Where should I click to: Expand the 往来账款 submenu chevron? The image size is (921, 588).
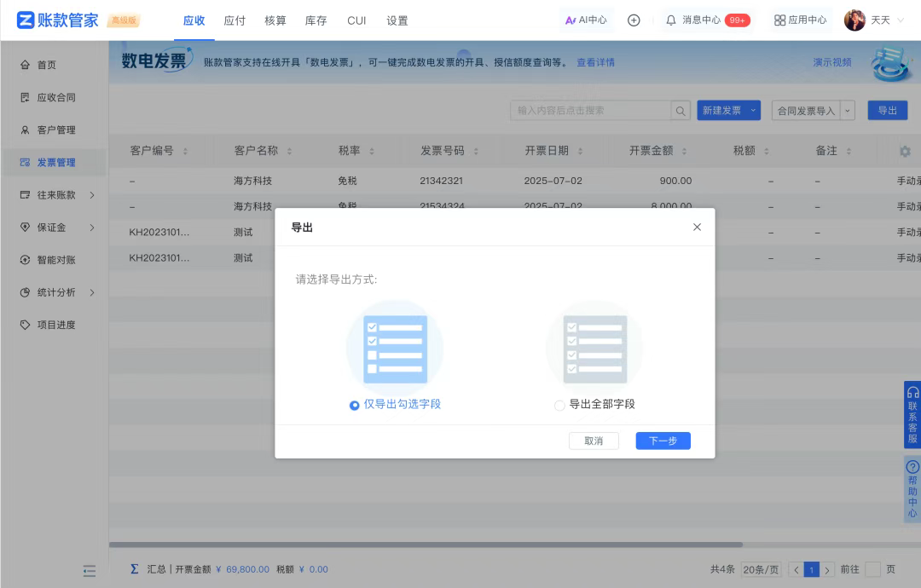[92, 195]
